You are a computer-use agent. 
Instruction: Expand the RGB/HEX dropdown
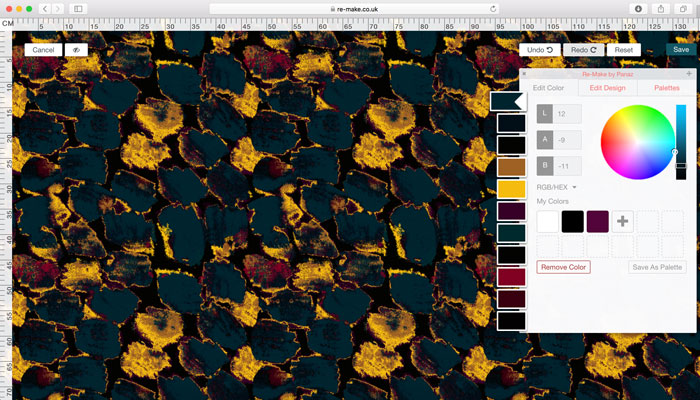click(x=557, y=186)
